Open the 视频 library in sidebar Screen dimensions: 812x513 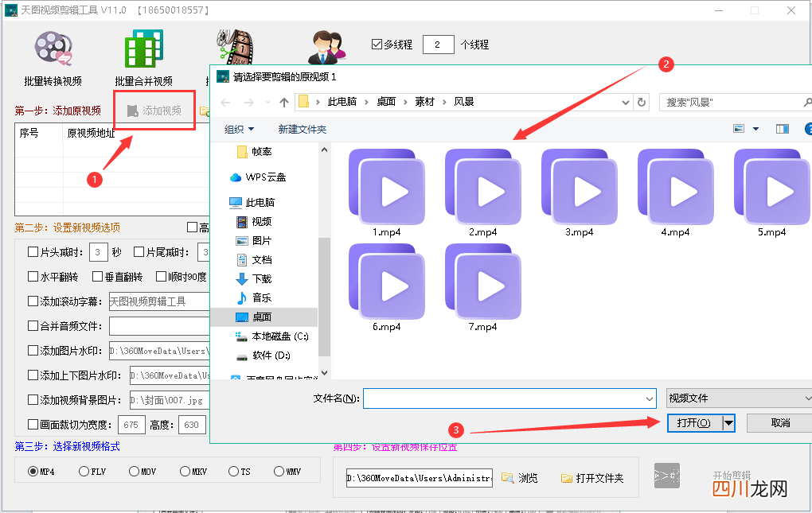point(254,221)
